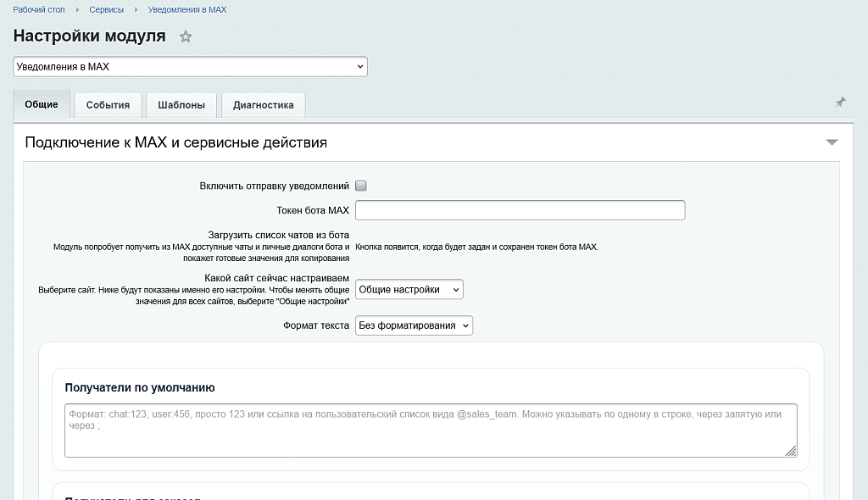Expand the Формат текста dropdown

pyautogui.click(x=414, y=325)
